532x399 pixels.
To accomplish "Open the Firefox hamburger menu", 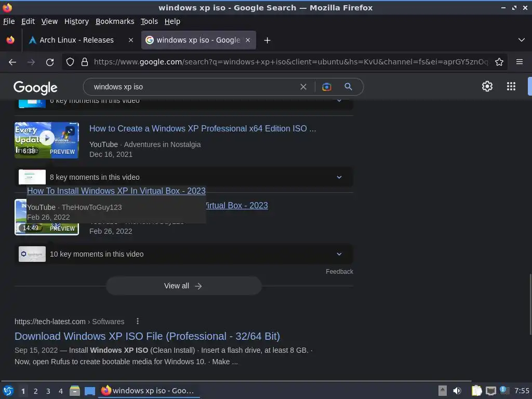I will coord(520,62).
